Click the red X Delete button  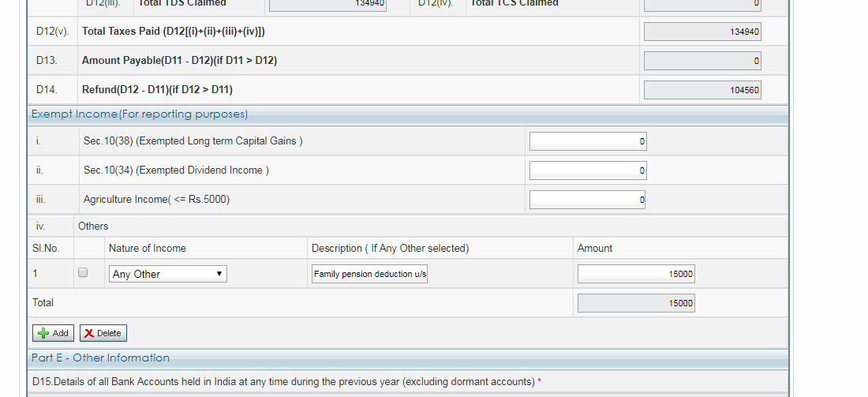103,333
